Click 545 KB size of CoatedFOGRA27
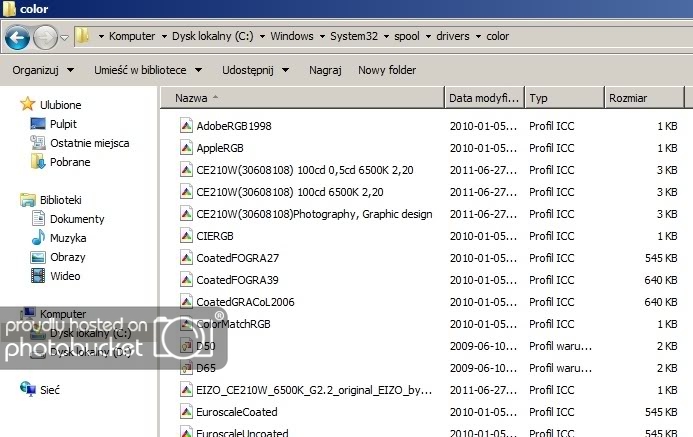693x437 pixels. [x=661, y=258]
